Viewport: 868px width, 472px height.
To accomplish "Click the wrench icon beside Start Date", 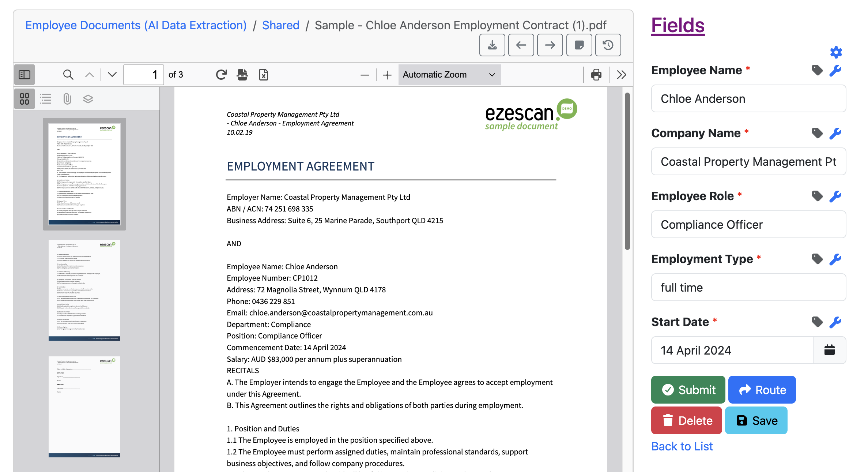I will 835,322.
